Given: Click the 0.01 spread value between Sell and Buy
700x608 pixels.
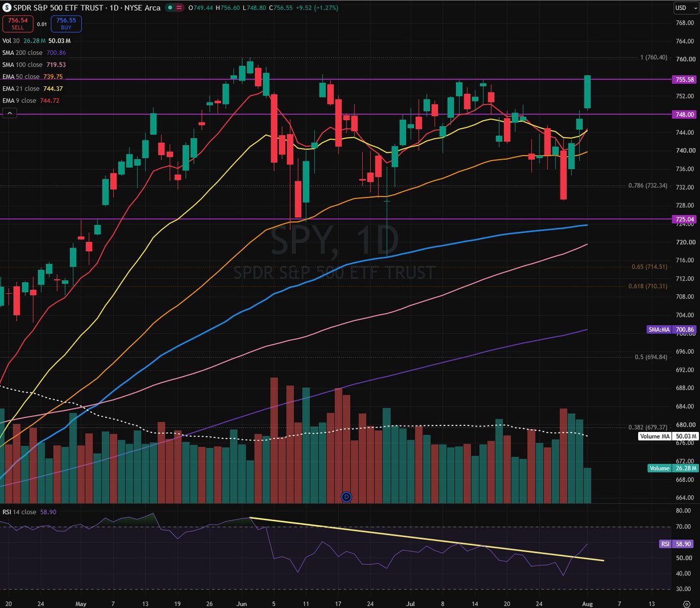Looking at the screenshot, I should pos(42,24).
